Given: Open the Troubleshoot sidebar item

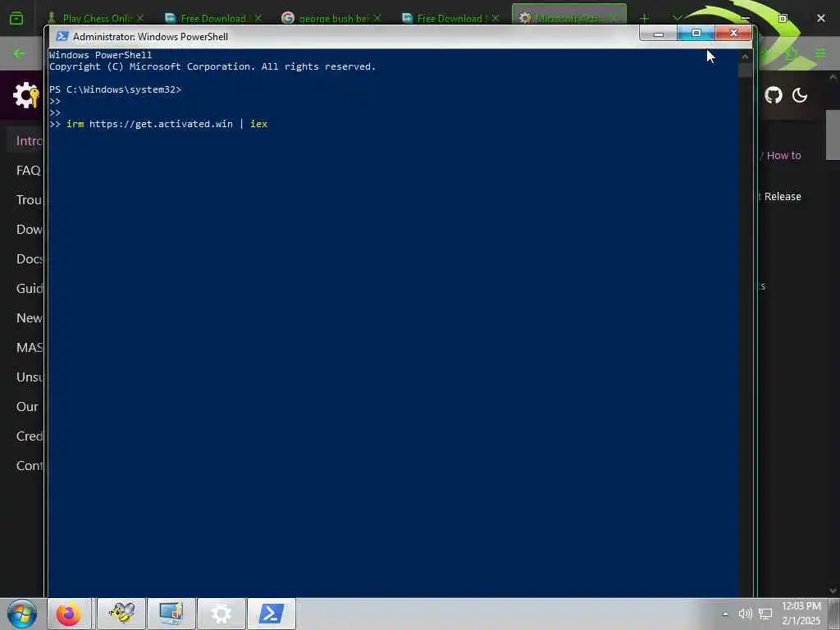Looking at the screenshot, I should point(29,200).
